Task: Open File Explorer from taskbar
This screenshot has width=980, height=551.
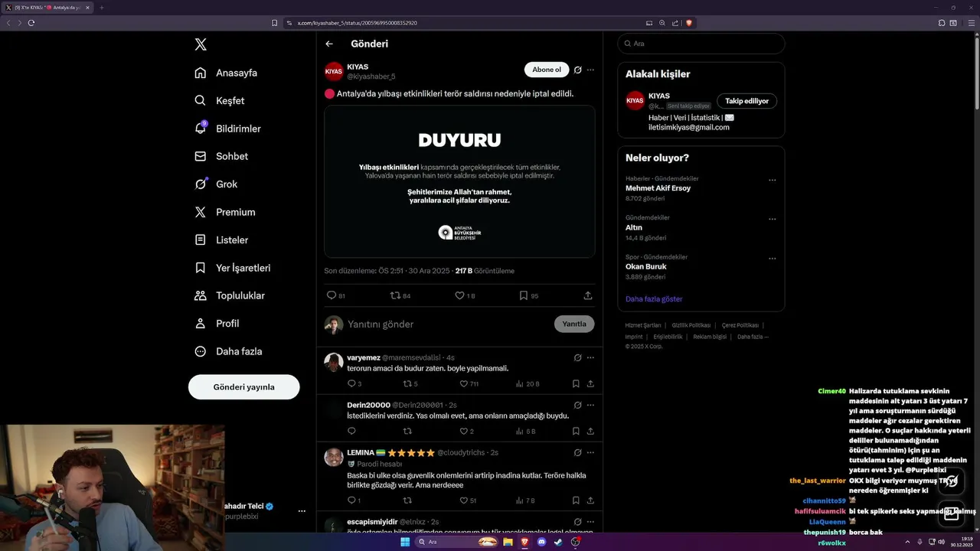Action: coord(507,542)
